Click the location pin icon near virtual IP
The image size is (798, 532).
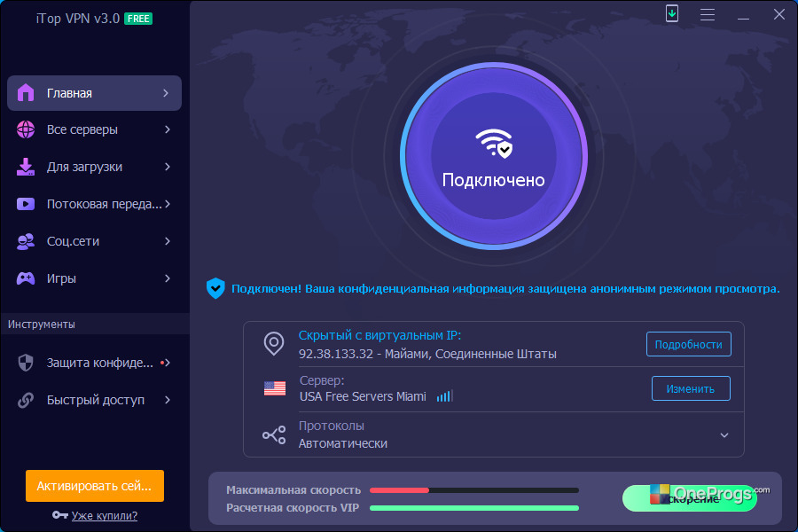(x=274, y=344)
